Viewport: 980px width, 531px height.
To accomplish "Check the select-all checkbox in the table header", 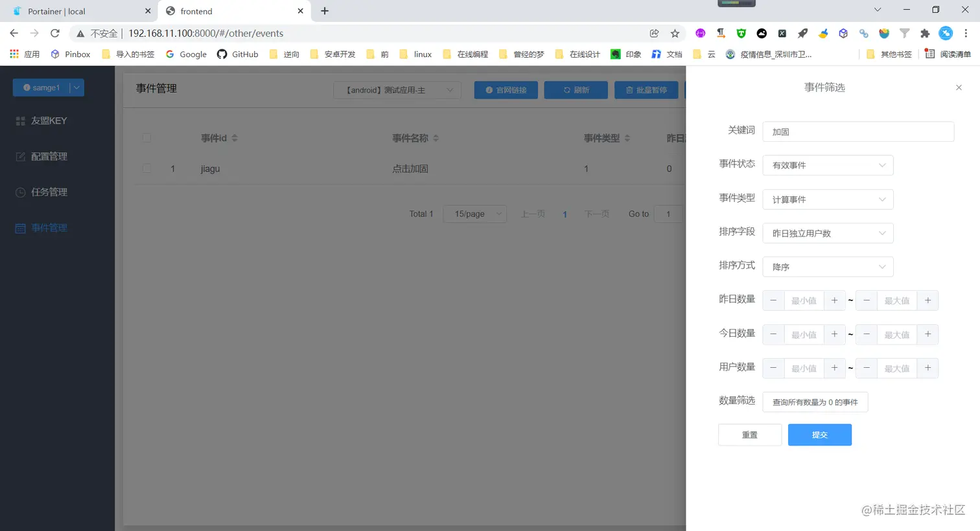I will tap(146, 137).
